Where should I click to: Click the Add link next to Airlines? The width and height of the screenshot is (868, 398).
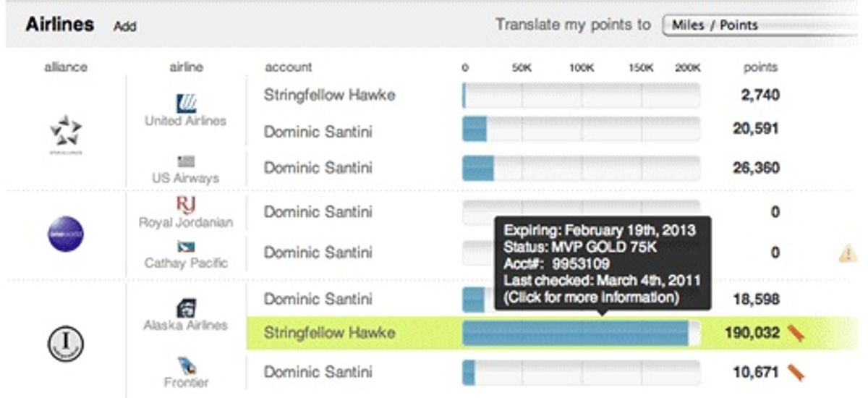124,26
